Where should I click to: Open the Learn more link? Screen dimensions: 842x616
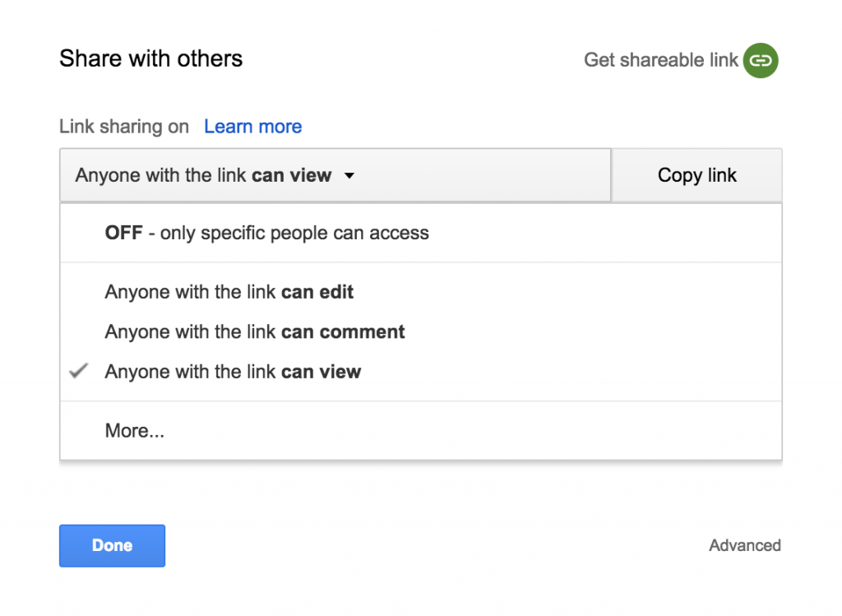252,127
